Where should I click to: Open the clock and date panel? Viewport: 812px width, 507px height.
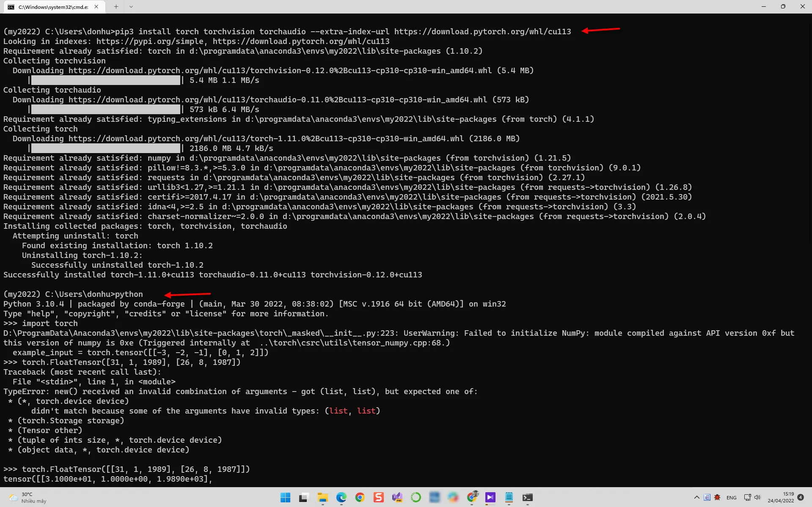[781, 497]
